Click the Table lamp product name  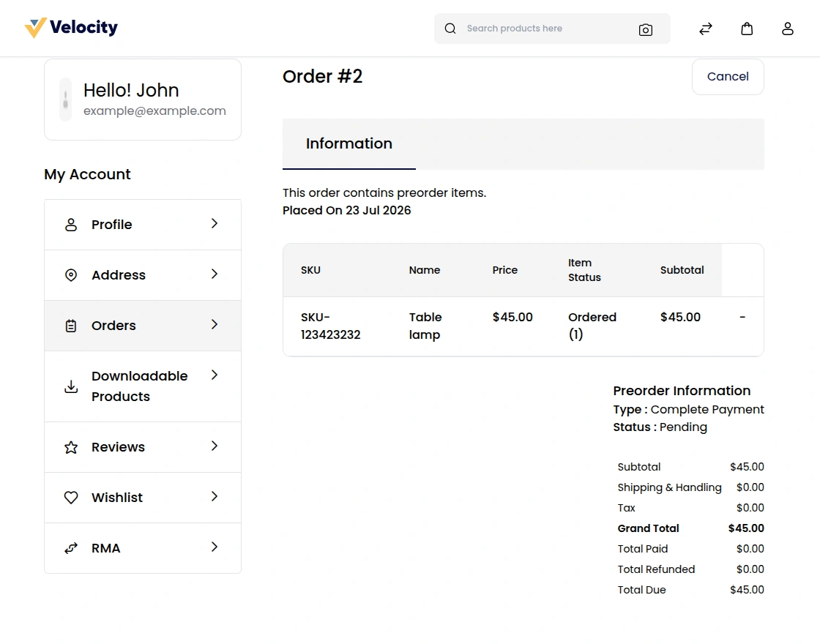(425, 326)
